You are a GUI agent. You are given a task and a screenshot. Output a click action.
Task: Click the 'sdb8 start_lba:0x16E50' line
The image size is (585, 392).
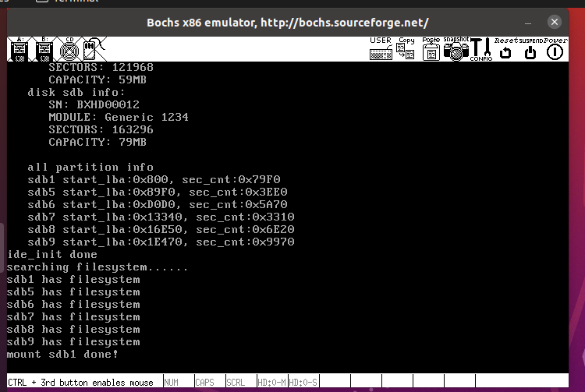point(161,229)
